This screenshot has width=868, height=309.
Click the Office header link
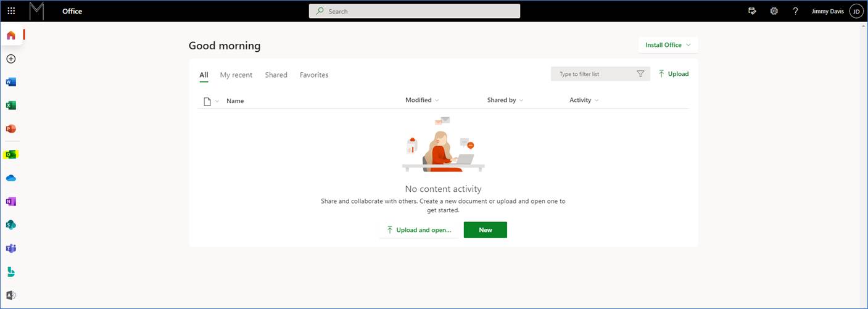[72, 11]
